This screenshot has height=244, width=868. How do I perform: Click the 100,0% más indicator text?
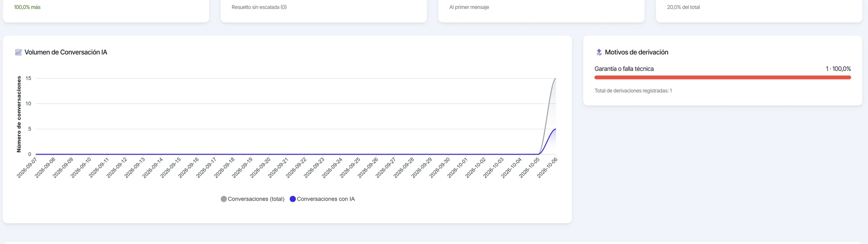click(27, 7)
